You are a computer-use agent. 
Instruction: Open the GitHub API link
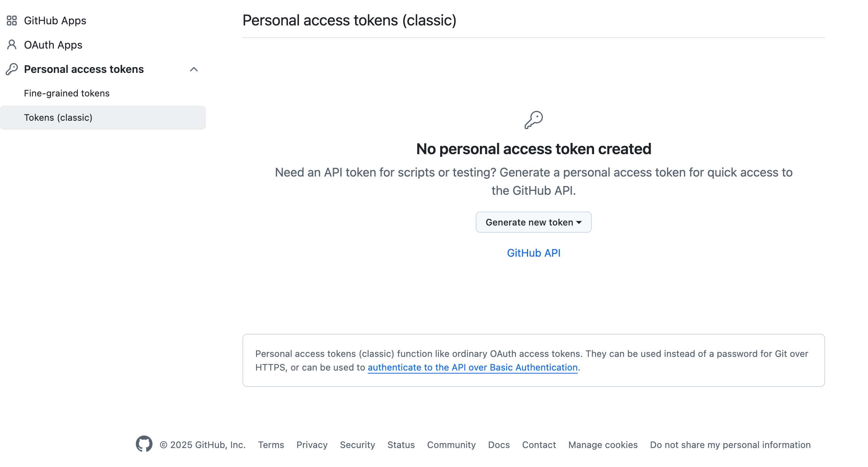[x=533, y=252]
